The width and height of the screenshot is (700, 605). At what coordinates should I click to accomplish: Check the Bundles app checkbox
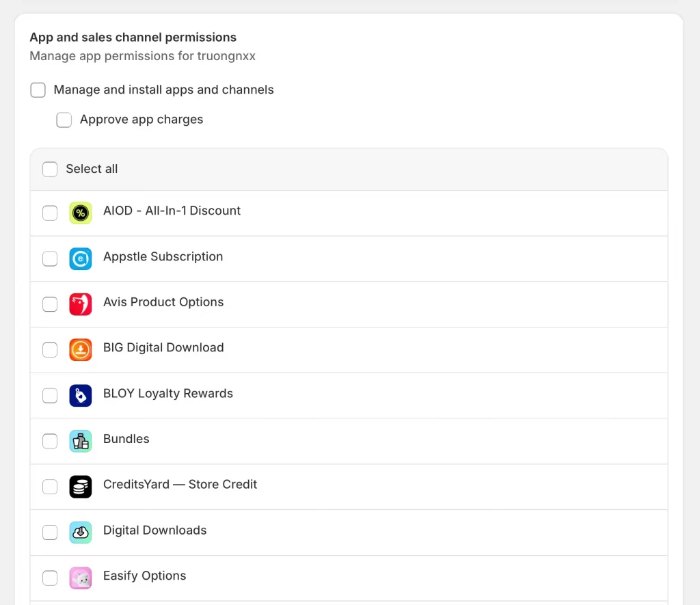tap(49, 441)
